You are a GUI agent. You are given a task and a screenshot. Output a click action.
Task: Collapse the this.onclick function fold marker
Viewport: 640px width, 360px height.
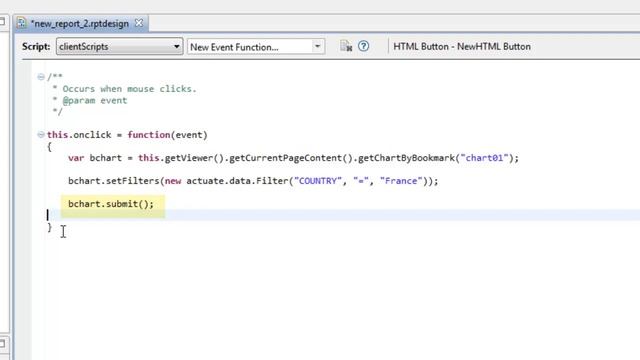pyautogui.click(x=41, y=134)
